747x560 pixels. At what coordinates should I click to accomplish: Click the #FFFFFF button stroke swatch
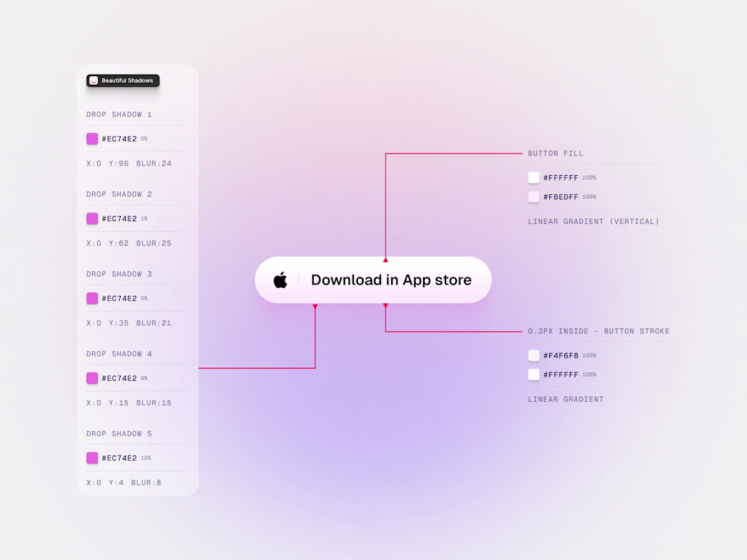[534, 374]
